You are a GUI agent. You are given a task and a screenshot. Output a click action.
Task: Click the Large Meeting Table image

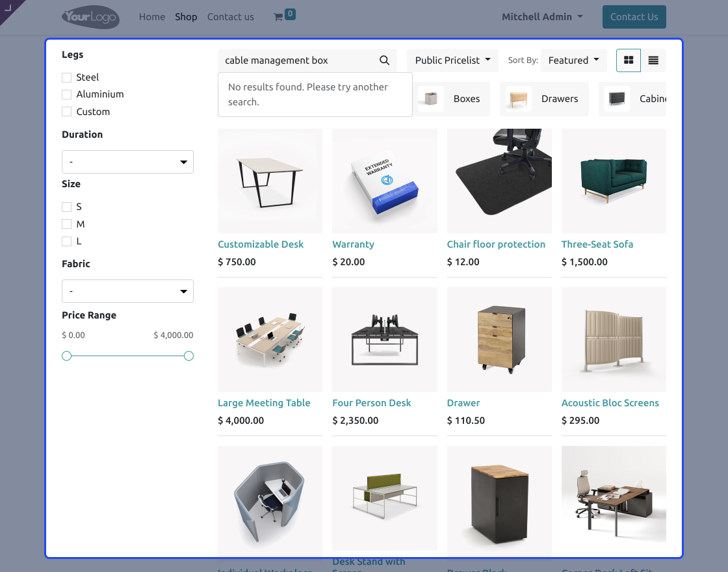pyautogui.click(x=270, y=340)
